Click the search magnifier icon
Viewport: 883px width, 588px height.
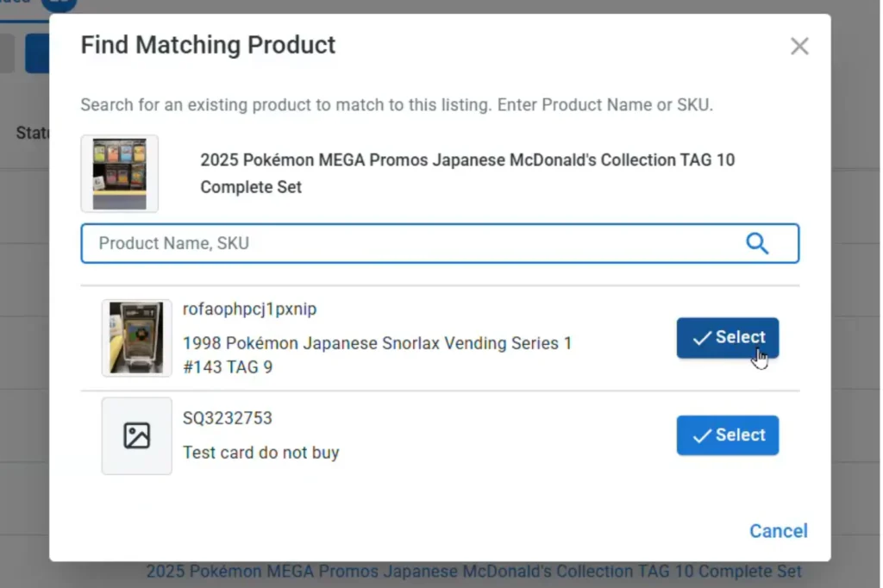coord(757,243)
